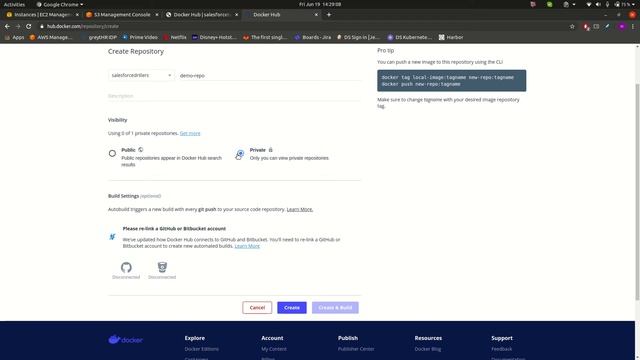Click the Create & Build button
Image resolution: width=640 pixels, height=360 pixels.
pos(335,308)
